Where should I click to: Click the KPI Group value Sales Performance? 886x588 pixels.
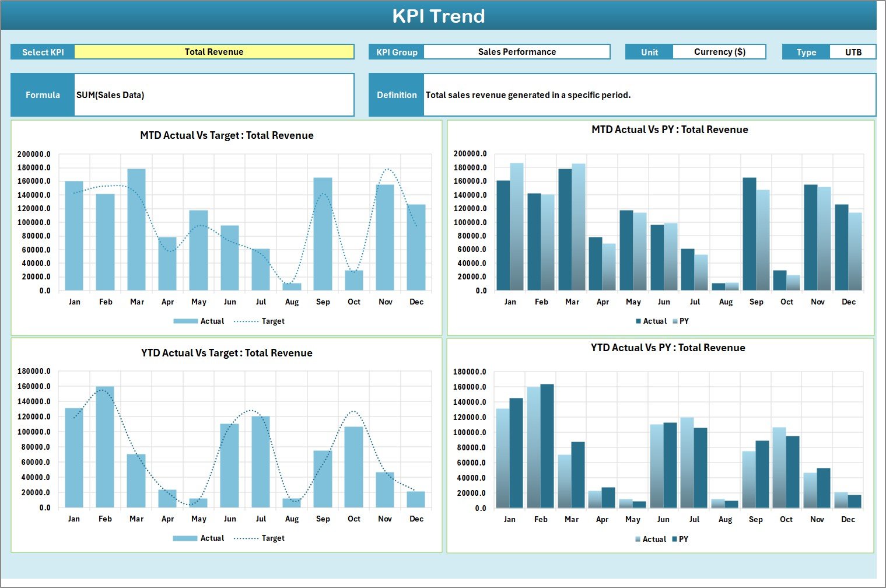pyautogui.click(x=517, y=52)
